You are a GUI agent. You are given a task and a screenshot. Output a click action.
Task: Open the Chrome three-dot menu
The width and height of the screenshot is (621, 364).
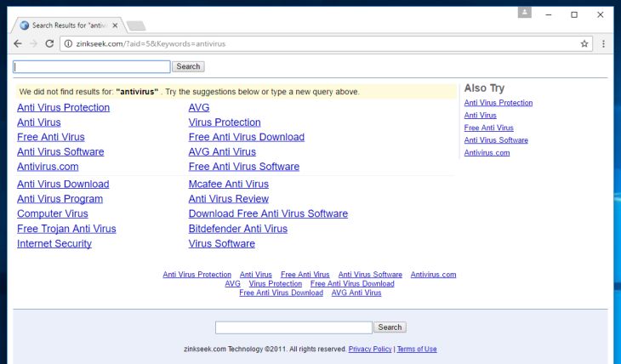coord(603,43)
